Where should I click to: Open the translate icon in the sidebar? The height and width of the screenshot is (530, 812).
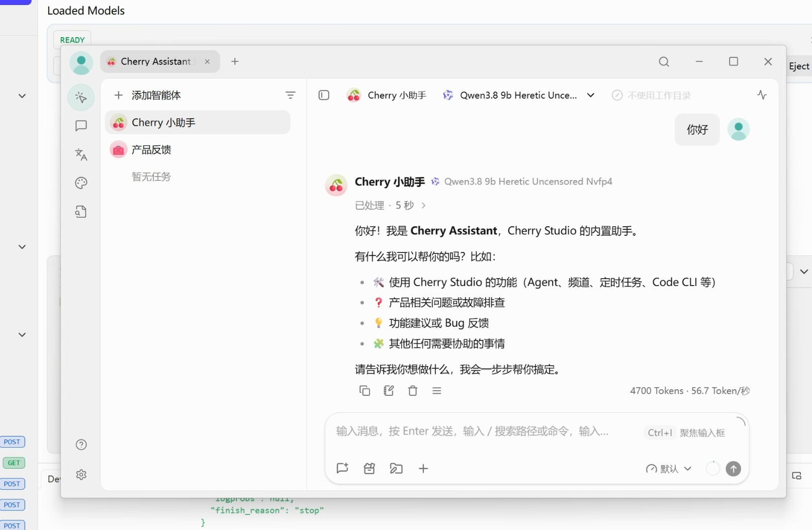[x=81, y=154]
